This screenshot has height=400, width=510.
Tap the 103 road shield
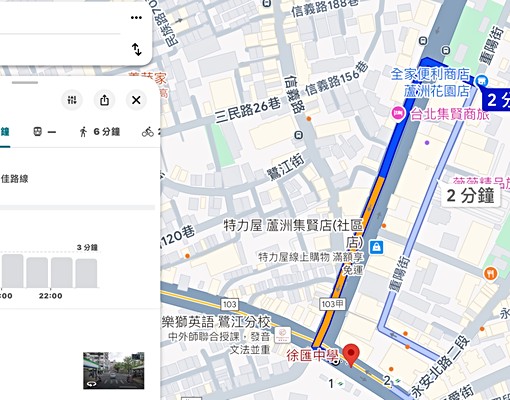click(230, 304)
